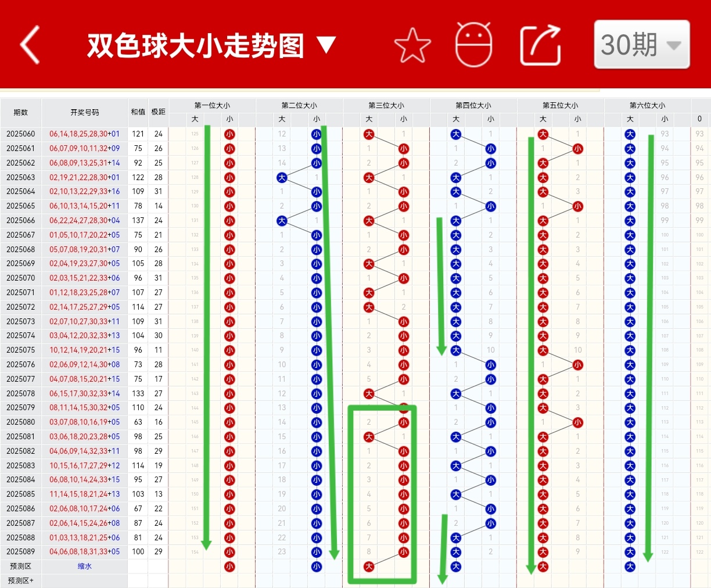The height and width of the screenshot is (588, 711).
Task: Select the blue 小 ball in the 第二位 prediction row
Action: click(x=317, y=565)
